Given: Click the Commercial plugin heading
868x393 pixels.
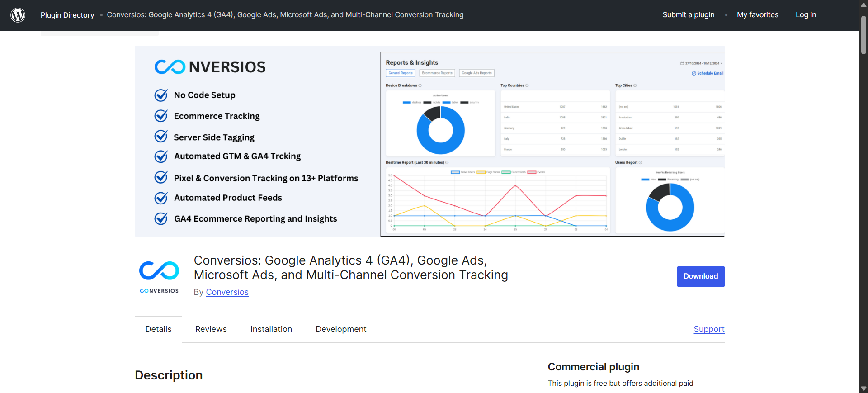Looking at the screenshot, I should click(594, 367).
